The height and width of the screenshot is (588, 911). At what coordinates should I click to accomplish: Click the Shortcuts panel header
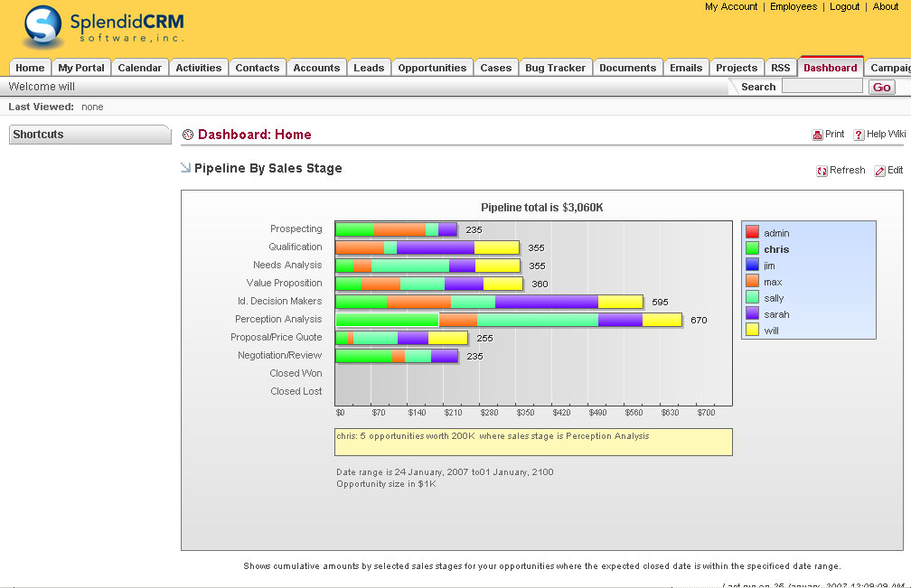point(89,135)
